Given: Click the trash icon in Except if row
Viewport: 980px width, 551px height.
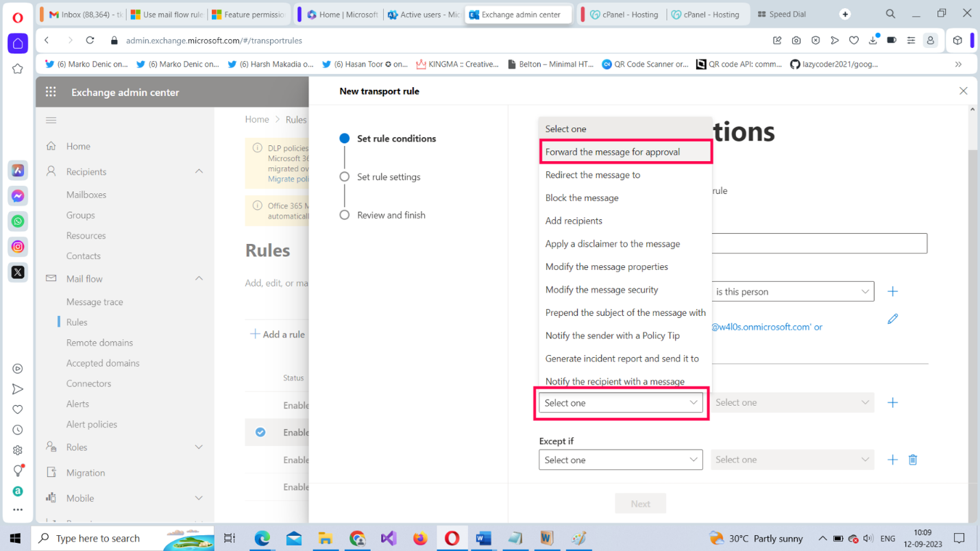Looking at the screenshot, I should tap(912, 460).
